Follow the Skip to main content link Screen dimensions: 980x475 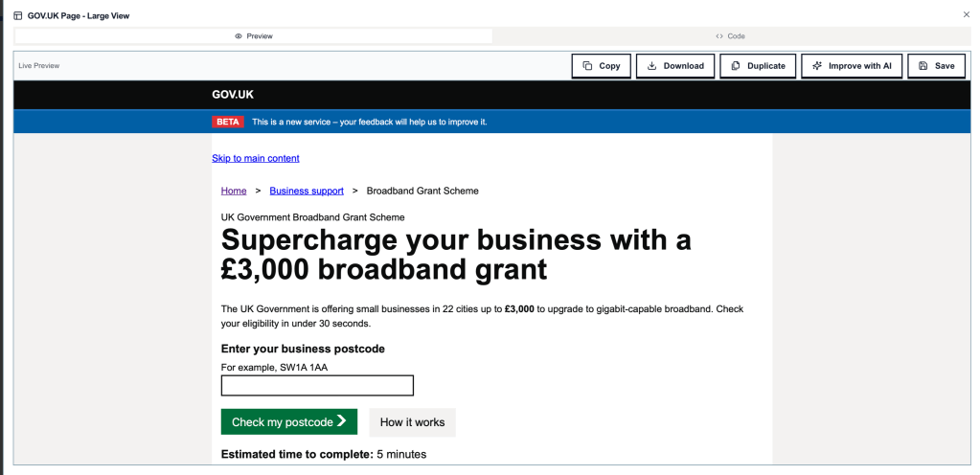click(x=256, y=158)
